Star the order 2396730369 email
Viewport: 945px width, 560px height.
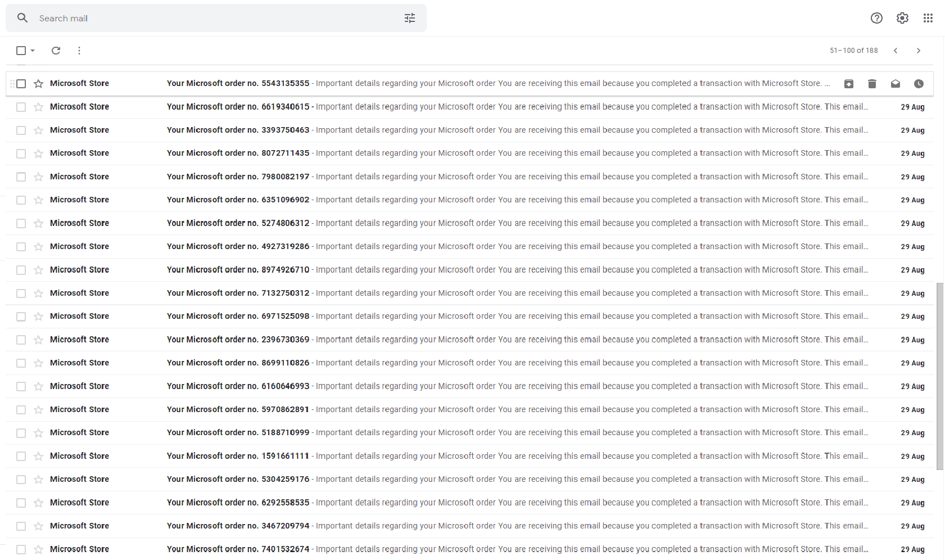coord(38,340)
